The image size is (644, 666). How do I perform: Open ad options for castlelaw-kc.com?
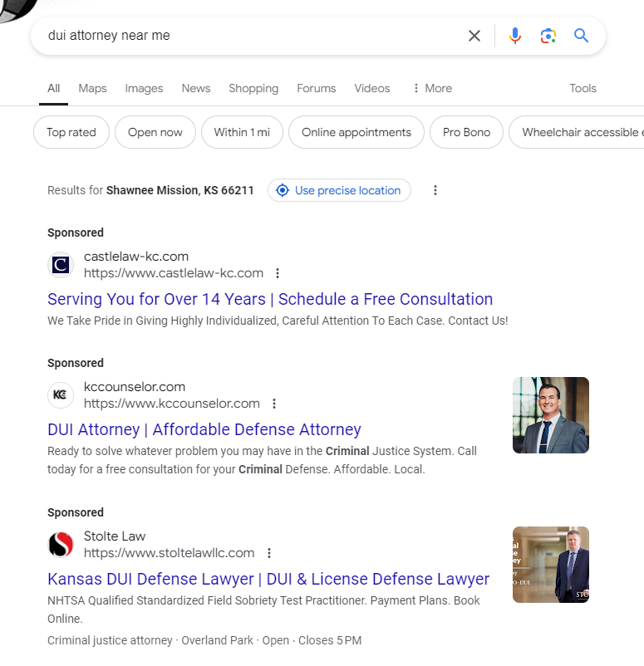(x=278, y=273)
